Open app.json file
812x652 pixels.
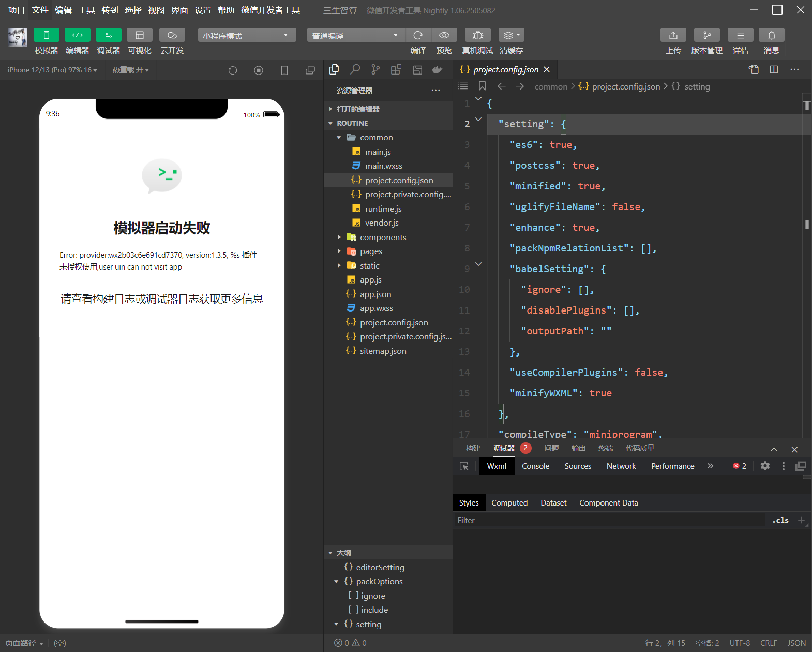coord(388,294)
